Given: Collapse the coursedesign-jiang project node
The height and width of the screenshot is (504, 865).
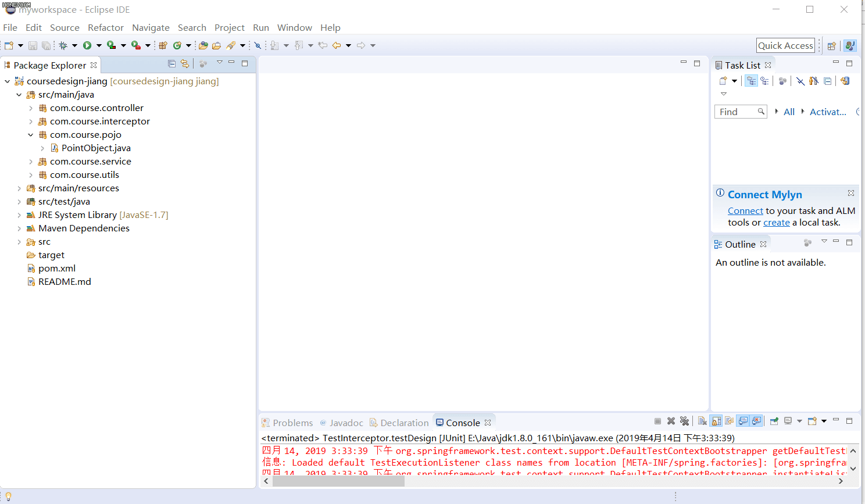Looking at the screenshot, I should [x=7, y=81].
